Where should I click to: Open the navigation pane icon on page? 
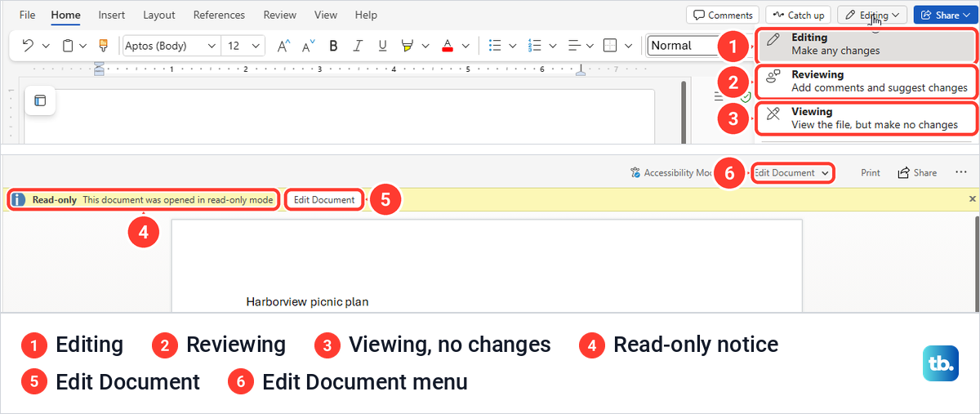pyautogui.click(x=40, y=101)
